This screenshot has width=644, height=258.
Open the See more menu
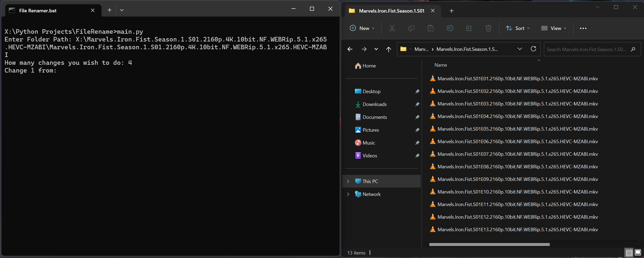pos(584,28)
